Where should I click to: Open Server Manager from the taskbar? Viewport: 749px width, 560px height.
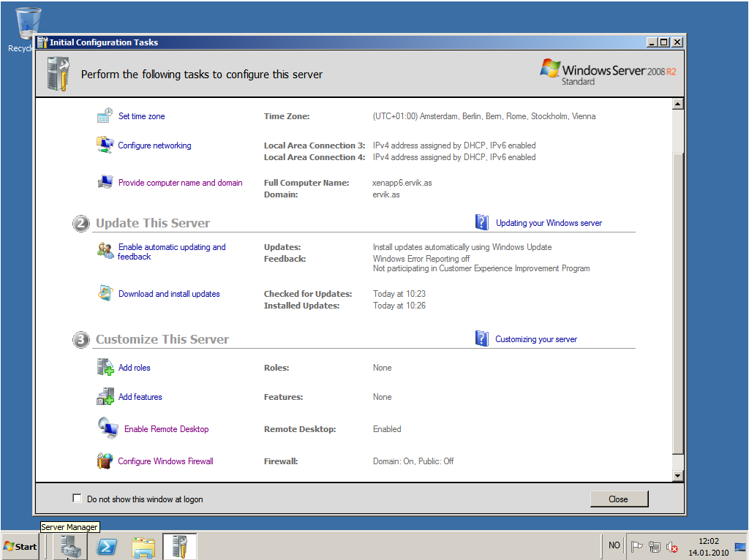(x=70, y=546)
